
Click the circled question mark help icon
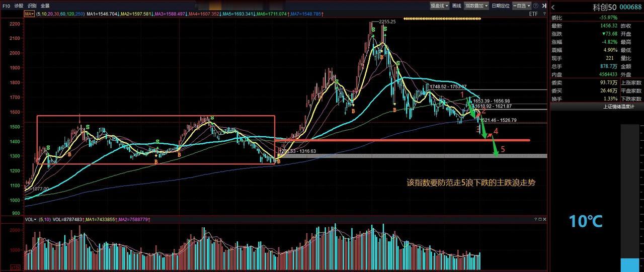535,6
